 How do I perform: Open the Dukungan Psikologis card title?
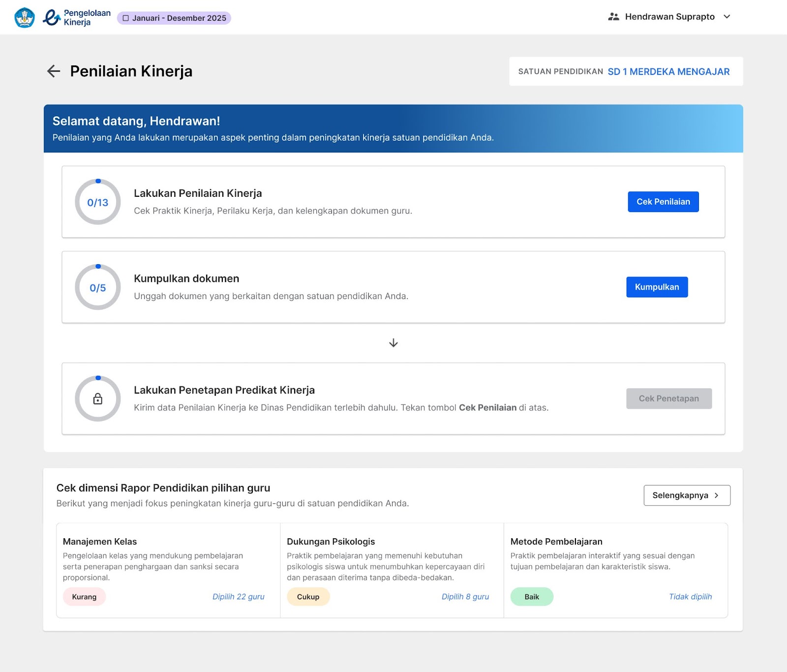[x=331, y=542]
